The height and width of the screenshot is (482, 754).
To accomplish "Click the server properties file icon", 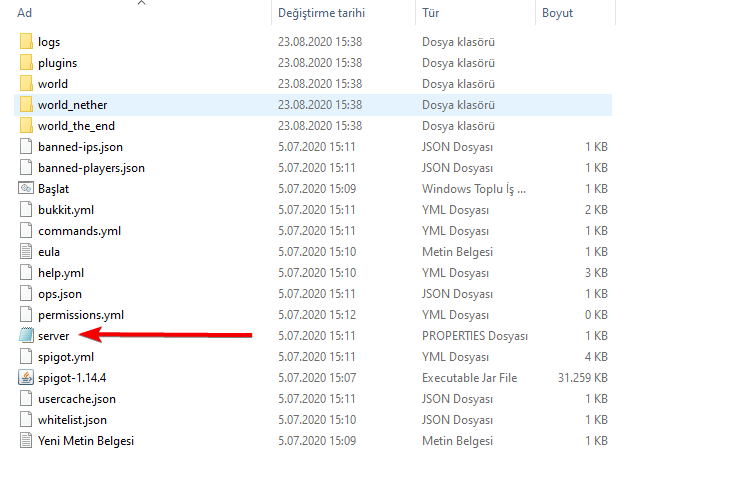I will pos(26,335).
